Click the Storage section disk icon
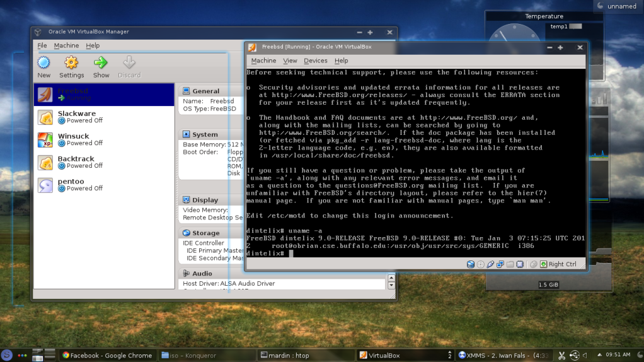The height and width of the screenshot is (362, 644). click(186, 233)
